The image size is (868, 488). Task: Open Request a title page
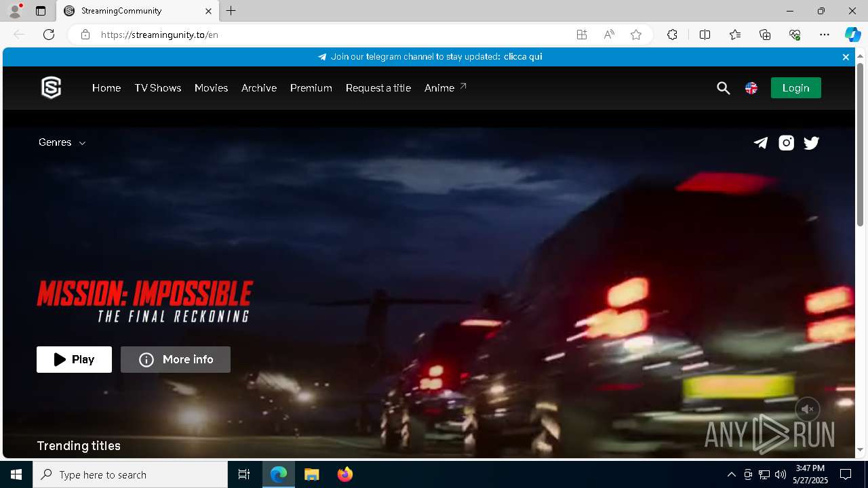pyautogui.click(x=378, y=88)
